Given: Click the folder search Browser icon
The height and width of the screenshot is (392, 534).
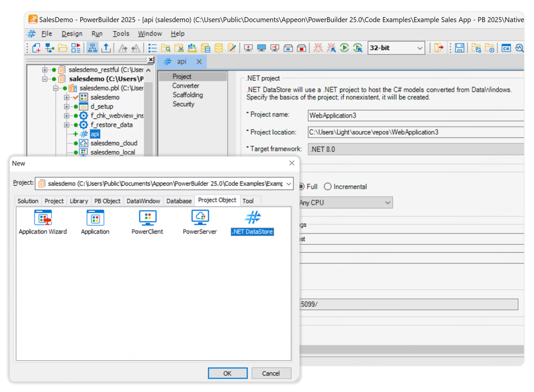Looking at the screenshot, I should point(166,48).
